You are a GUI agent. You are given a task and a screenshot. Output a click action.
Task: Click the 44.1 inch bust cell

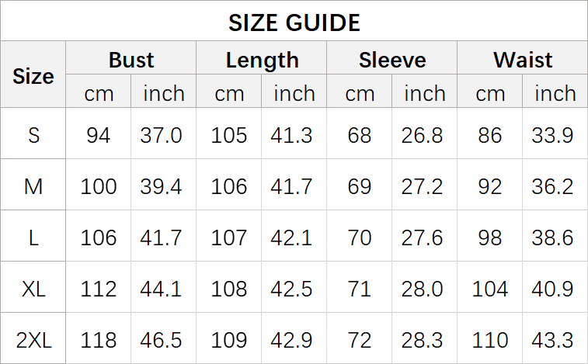pyautogui.click(x=162, y=289)
